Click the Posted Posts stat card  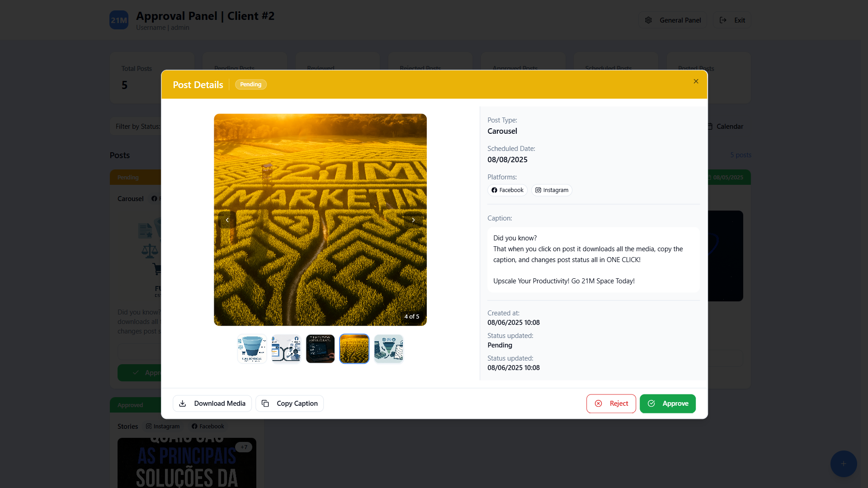(x=709, y=78)
